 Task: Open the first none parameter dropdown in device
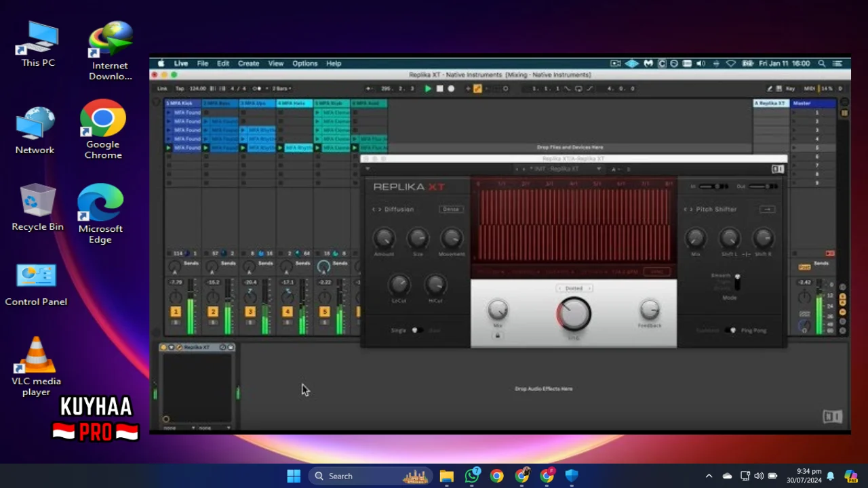point(179,428)
